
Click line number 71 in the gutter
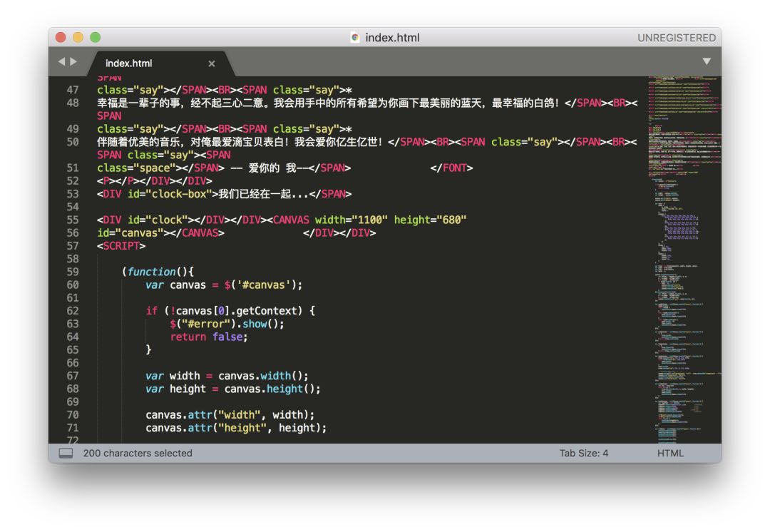tap(73, 428)
